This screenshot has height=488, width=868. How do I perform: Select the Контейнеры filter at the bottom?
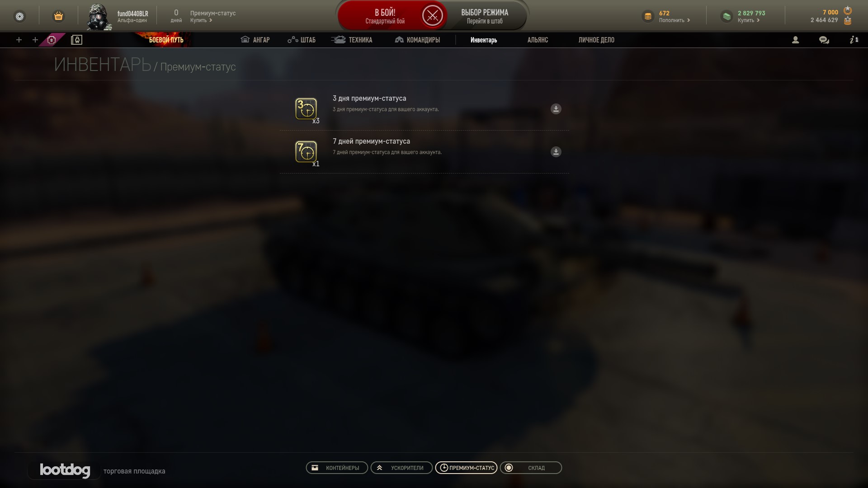pyautogui.click(x=337, y=468)
